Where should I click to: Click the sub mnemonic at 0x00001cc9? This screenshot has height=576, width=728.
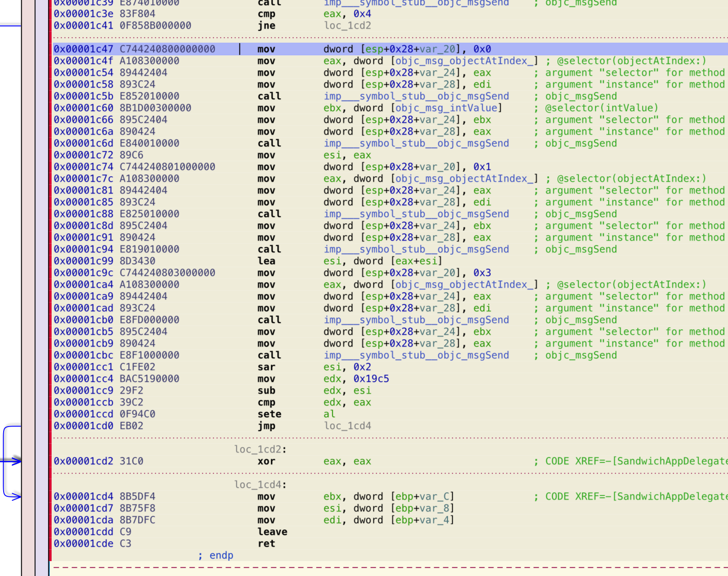tap(266, 390)
